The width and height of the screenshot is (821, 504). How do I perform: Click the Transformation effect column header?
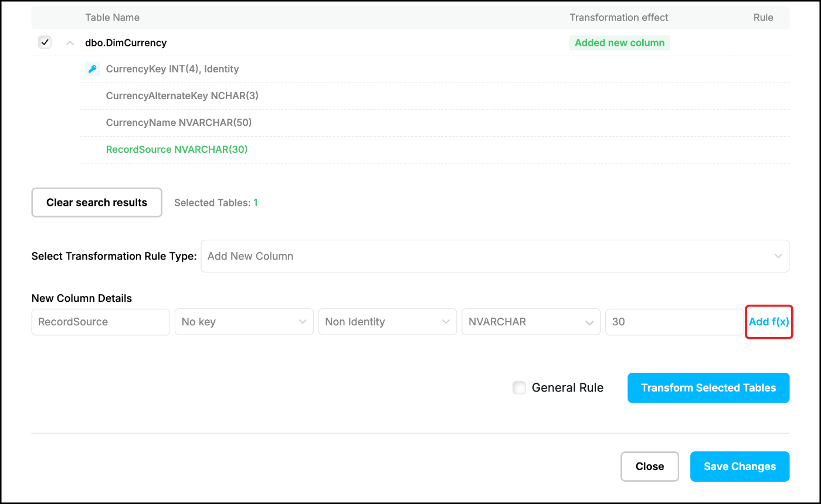619,18
